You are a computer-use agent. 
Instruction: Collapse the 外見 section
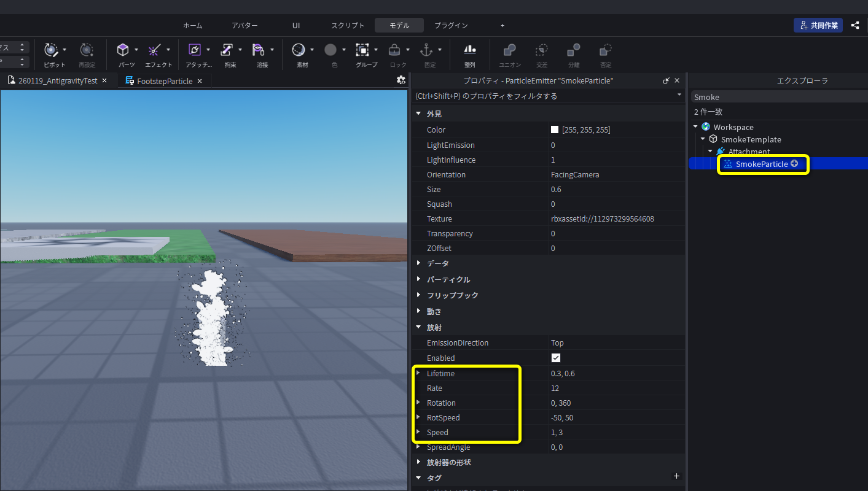click(419, 114)
